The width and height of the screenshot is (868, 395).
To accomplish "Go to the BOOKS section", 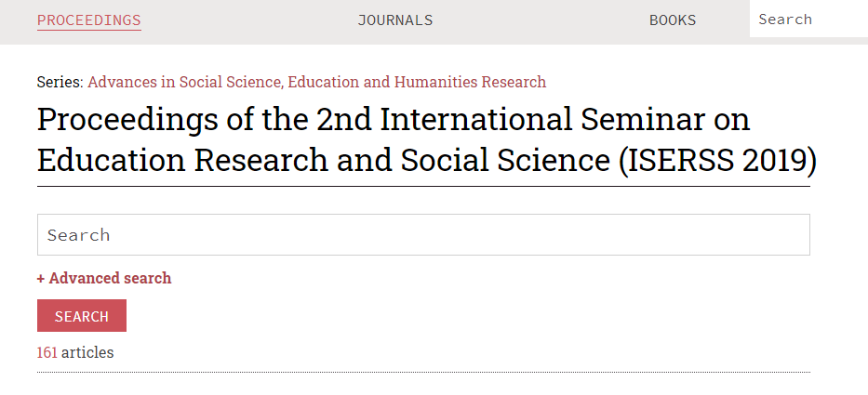I will point(673,20).
